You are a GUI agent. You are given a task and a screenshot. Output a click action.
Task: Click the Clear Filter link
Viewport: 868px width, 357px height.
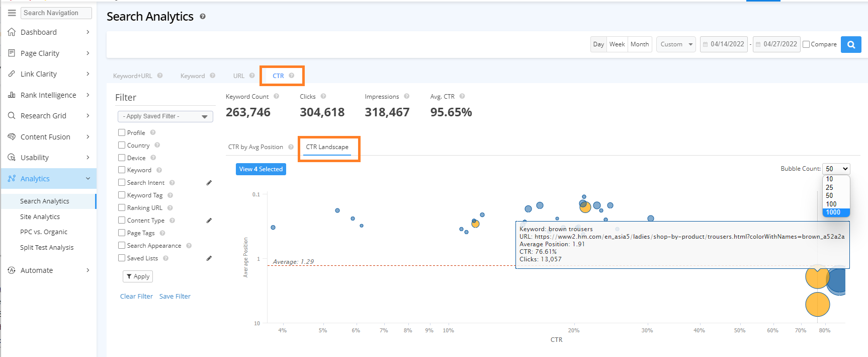point(136,297)
